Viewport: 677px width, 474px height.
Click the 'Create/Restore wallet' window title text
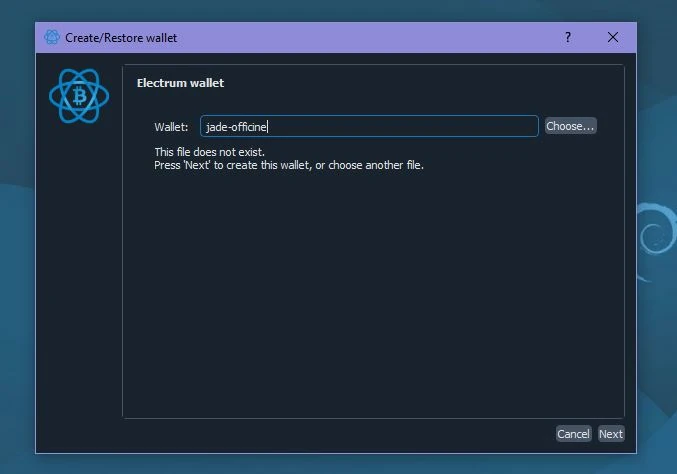coord(121,38)
